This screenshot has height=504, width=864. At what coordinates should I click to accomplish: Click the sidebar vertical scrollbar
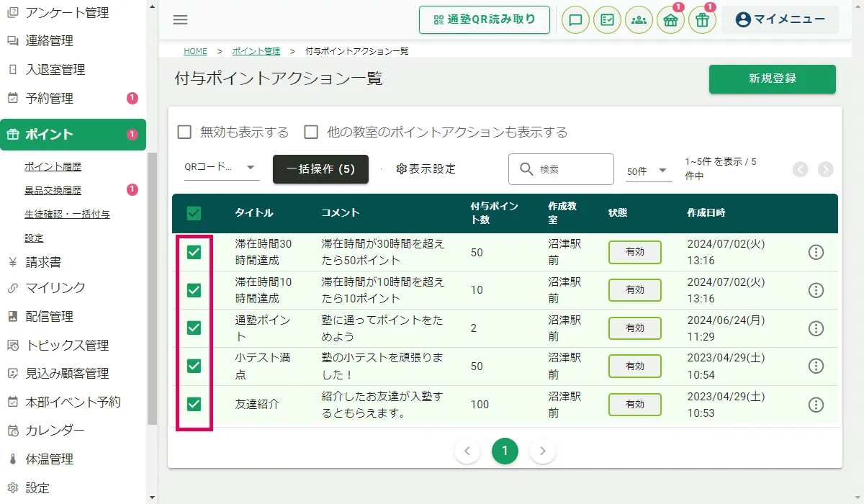152,288
